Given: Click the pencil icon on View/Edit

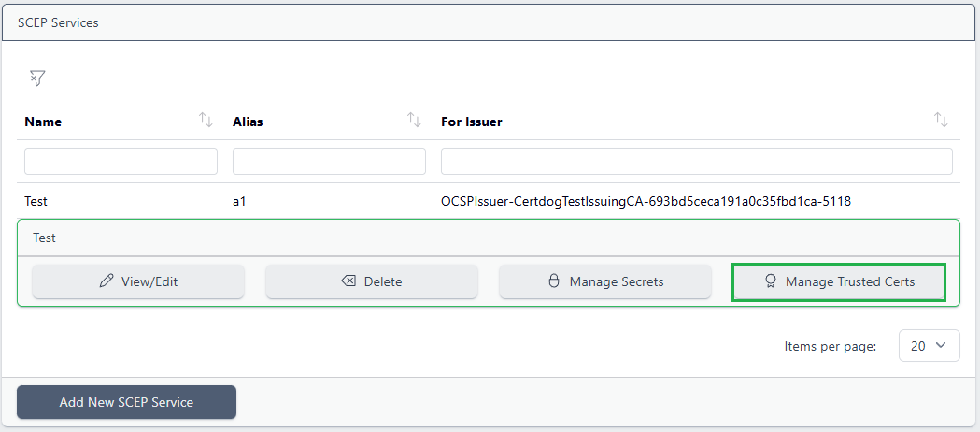Looking at the screenshot, I should pyautogui.click(x=107, y=281).
